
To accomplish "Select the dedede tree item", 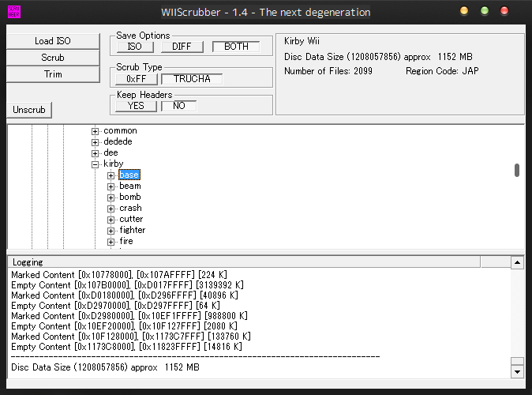I will pyautogui.click(x=118, y=141).
